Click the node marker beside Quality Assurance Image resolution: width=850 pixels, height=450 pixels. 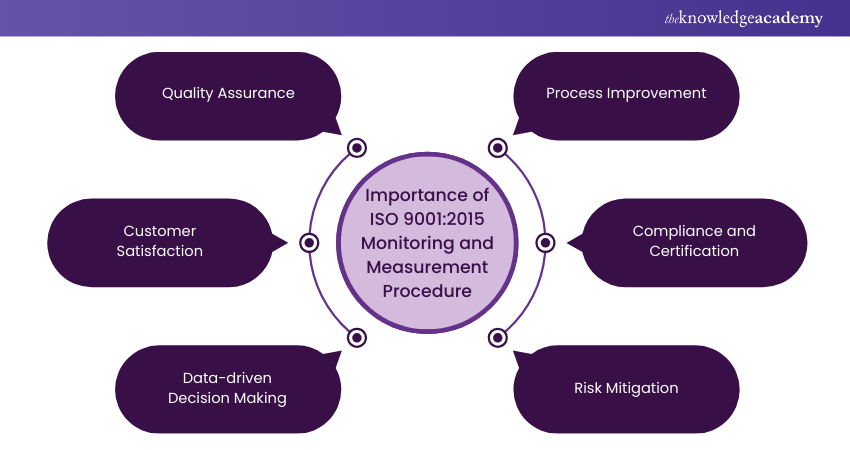357,148
